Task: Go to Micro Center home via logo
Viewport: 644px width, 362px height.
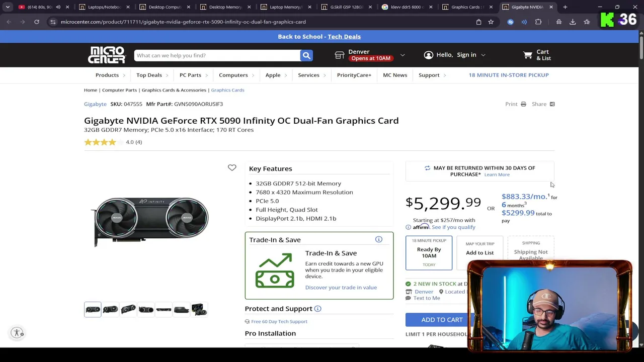Action: tap(107, 55)
